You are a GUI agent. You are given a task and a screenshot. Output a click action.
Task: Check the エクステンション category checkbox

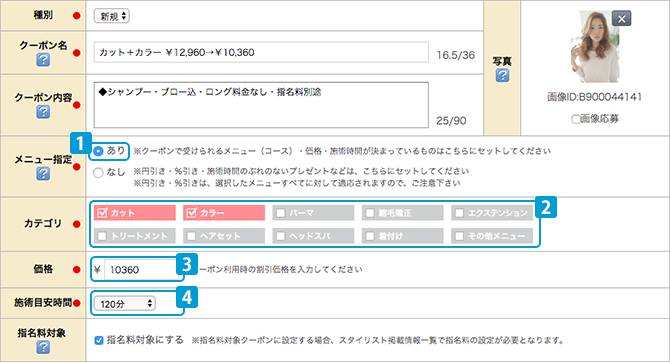coord(459,213)
